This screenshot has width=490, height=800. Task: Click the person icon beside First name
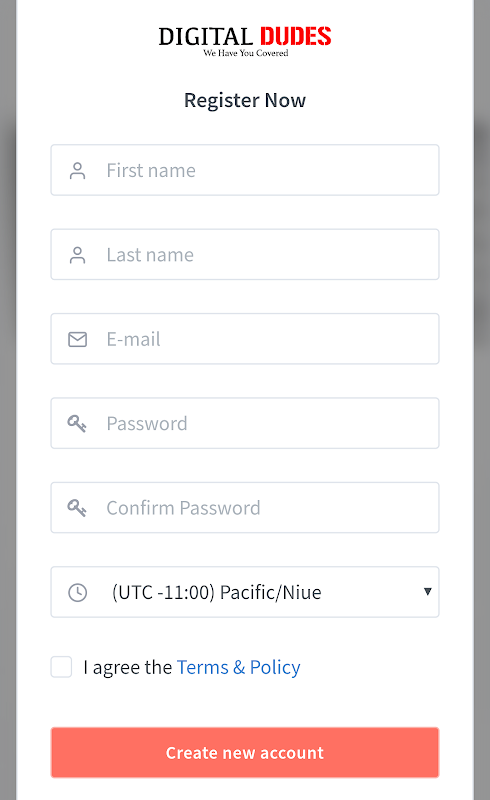pos(78,170)
